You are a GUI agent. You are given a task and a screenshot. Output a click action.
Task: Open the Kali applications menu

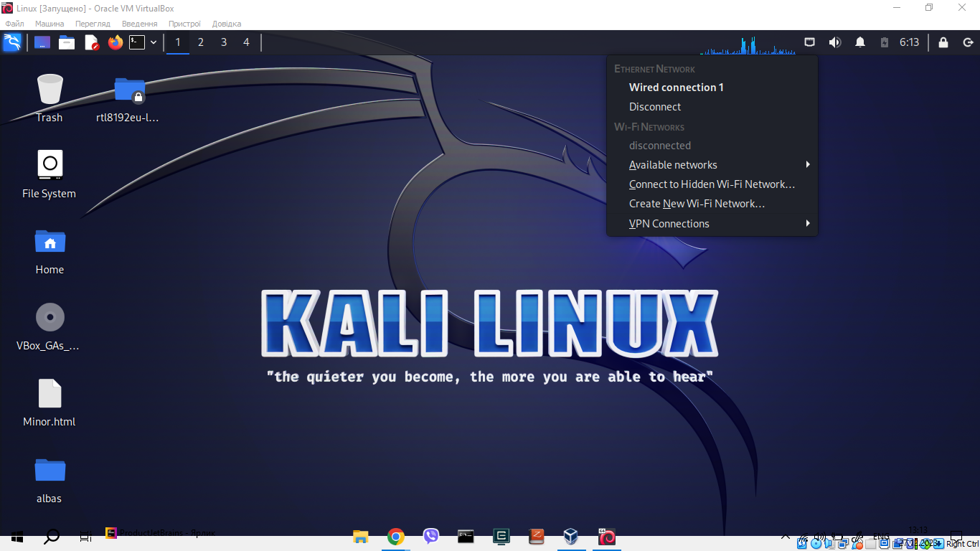coord(12,42)
